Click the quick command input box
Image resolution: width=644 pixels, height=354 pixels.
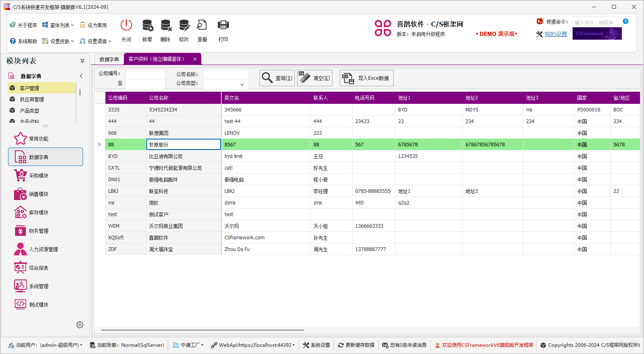[596, 22]
